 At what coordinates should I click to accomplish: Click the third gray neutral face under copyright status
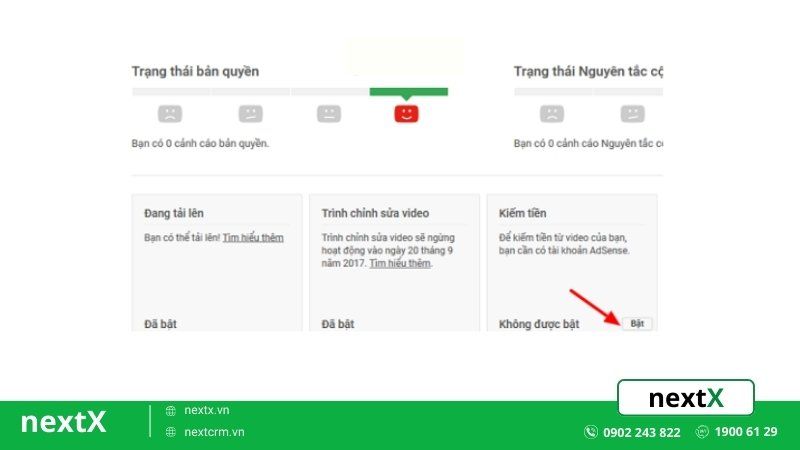[329, 113]
